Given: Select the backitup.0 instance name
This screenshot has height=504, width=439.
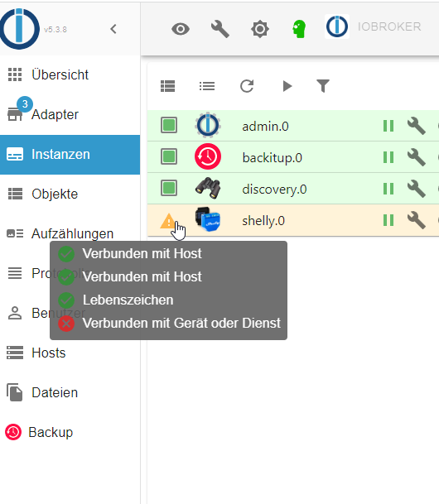Looking at the screenshot, I should pyautogui.click(x=272, y=158).
